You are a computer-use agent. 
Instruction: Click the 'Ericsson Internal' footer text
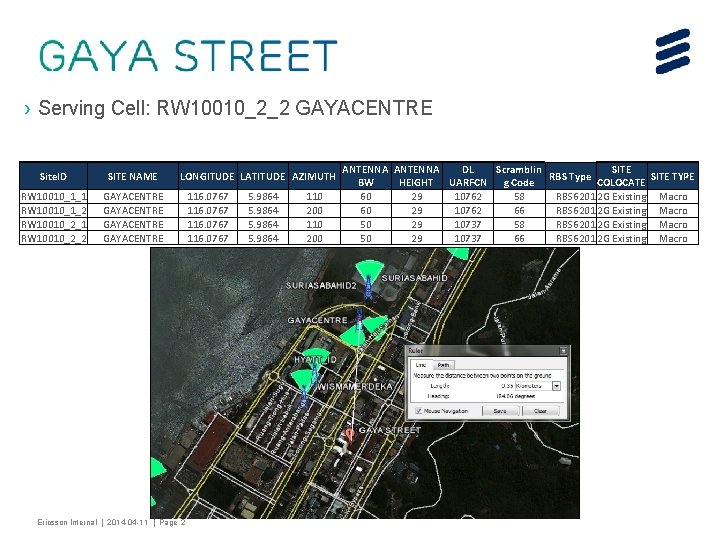point(67,522)
